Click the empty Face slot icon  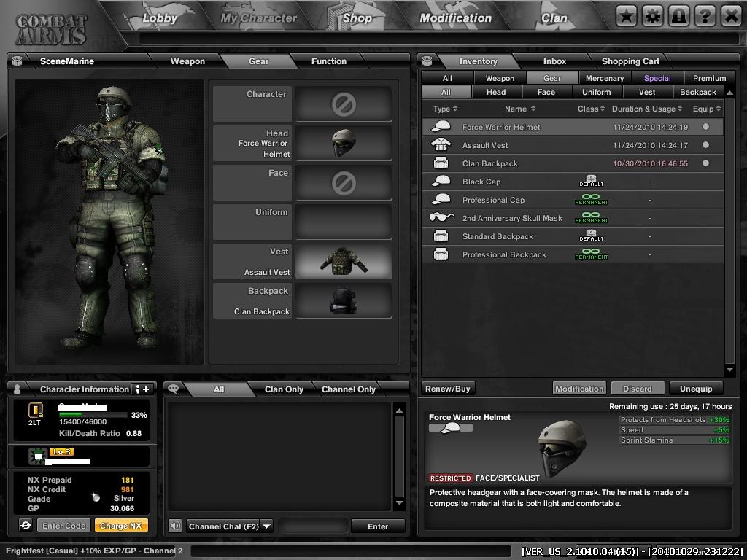tap(344, 183)
